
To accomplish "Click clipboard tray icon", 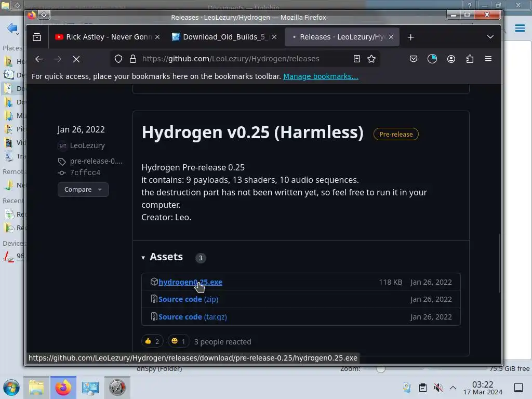I will click(422, 388).
